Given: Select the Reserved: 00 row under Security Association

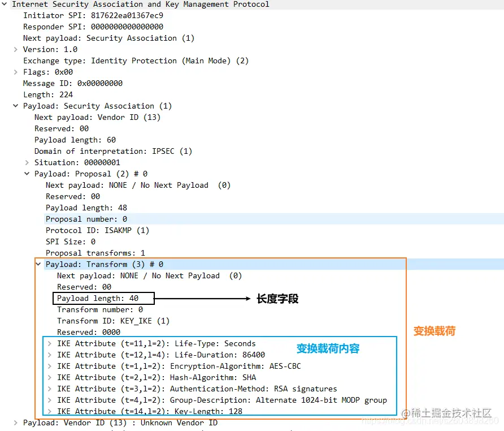Looking at the screenshot, I should coord(62,128).
